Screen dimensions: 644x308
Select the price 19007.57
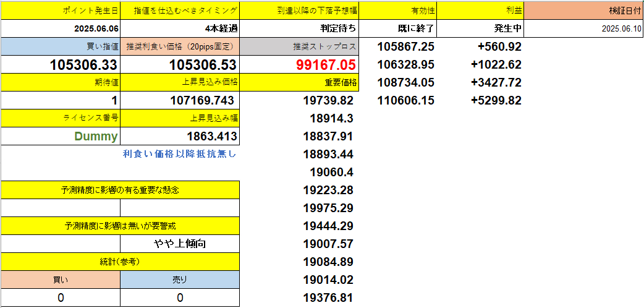pos(328,244)
